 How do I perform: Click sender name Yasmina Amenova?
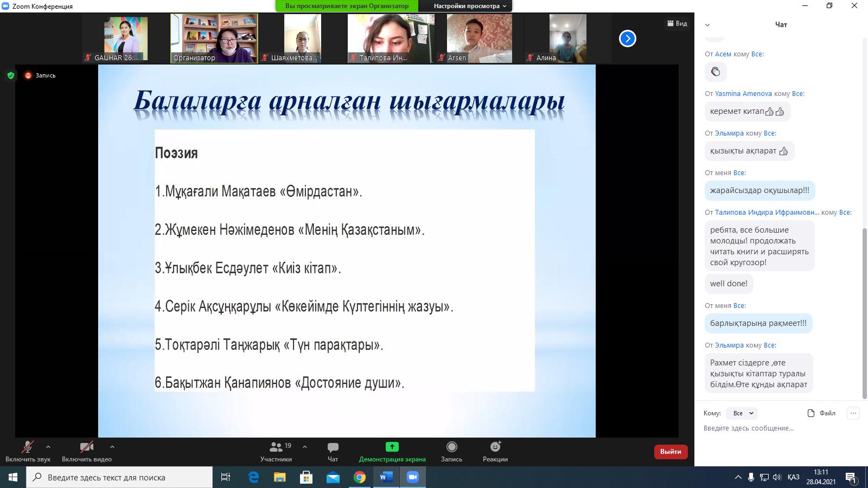[x=743, y=93]
